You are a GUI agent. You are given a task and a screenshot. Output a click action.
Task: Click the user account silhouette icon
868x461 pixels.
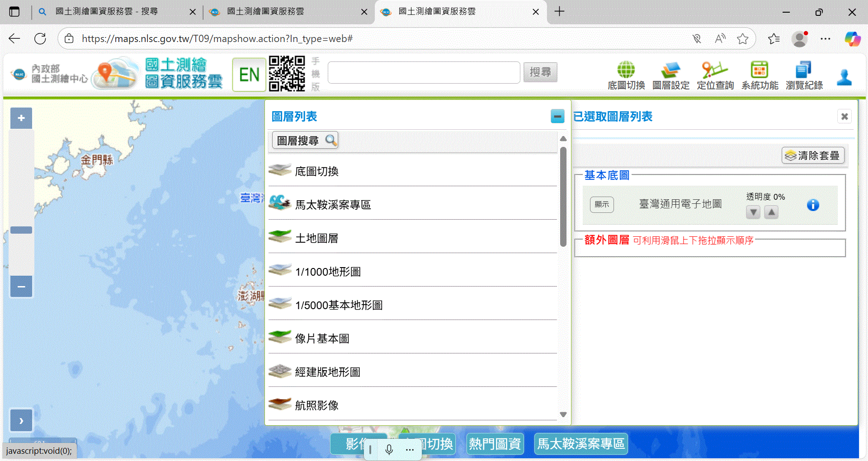coord(844,77)
